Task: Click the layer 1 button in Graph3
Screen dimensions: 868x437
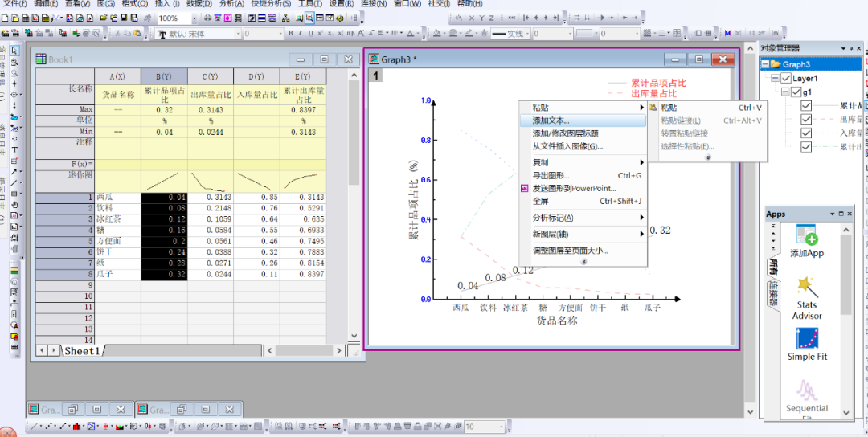Action: 375,76
